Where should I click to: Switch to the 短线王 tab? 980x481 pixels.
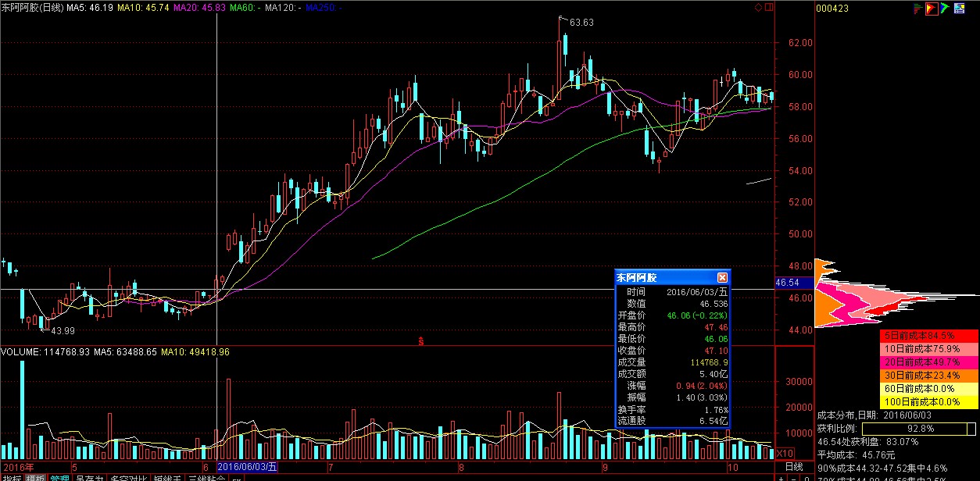click(x=167, y=478)
